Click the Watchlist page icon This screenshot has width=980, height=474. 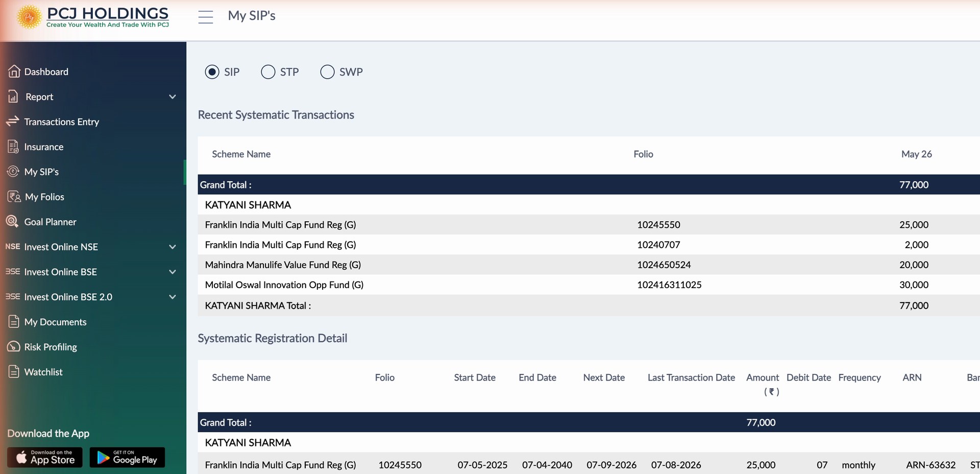click(x=14, y=372)
